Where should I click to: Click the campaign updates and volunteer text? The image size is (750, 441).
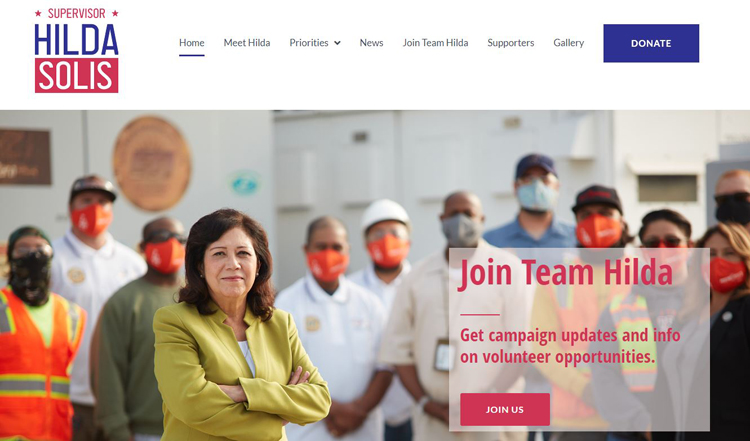point(570,345)
